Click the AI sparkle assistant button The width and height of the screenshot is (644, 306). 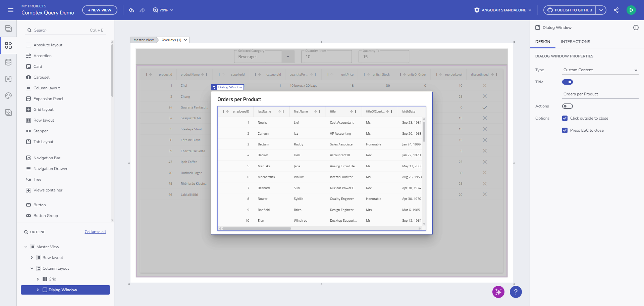[498, 292]
